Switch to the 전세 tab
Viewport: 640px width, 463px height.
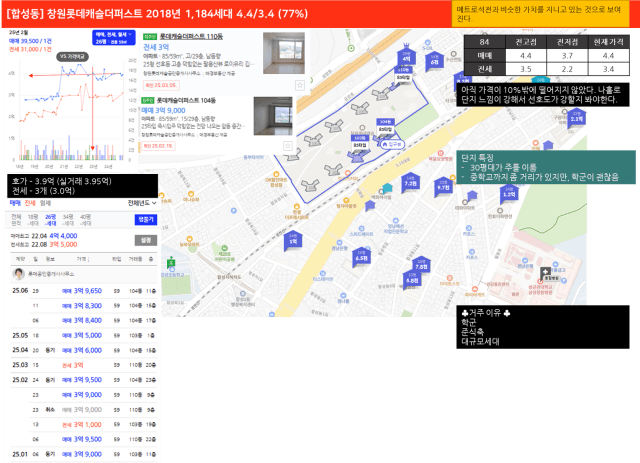point(30,203)
